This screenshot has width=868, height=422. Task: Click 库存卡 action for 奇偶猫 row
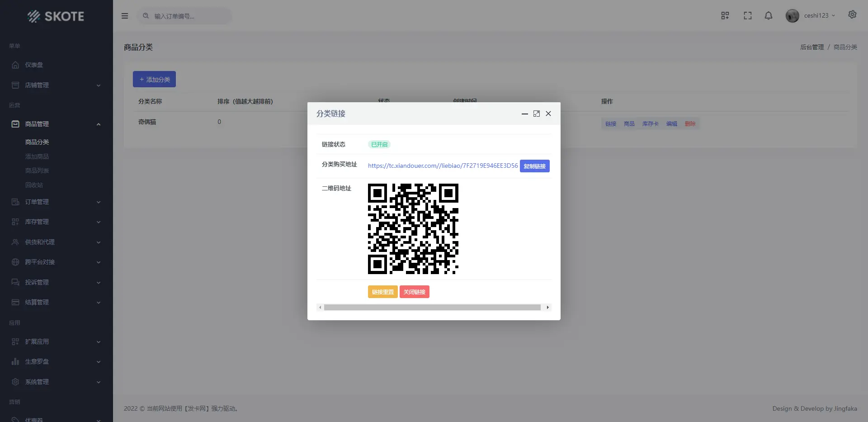pos(651,123)
